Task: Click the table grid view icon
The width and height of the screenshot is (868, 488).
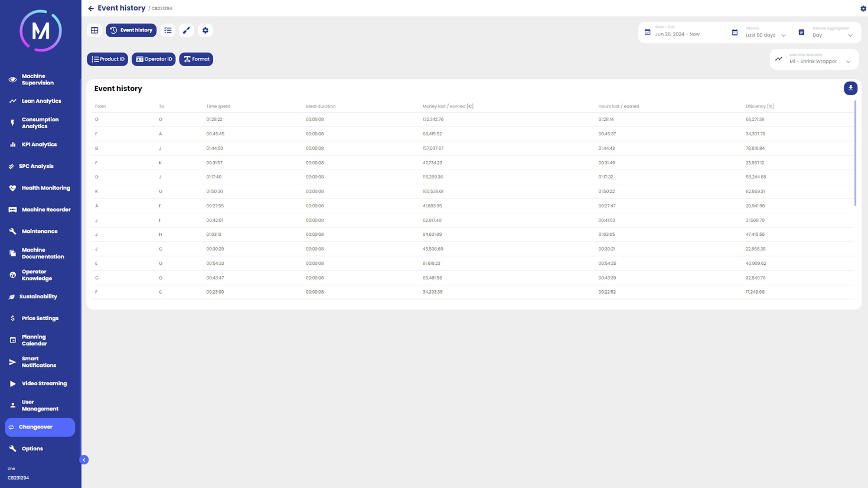Action: pyautogui.click(x=94, y=30)
